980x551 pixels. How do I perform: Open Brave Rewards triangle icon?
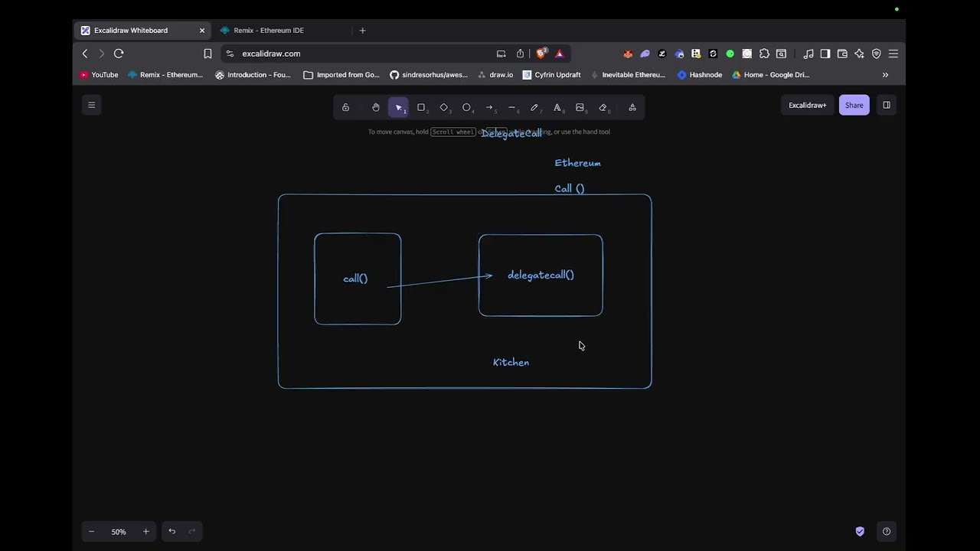pos(560,54)
